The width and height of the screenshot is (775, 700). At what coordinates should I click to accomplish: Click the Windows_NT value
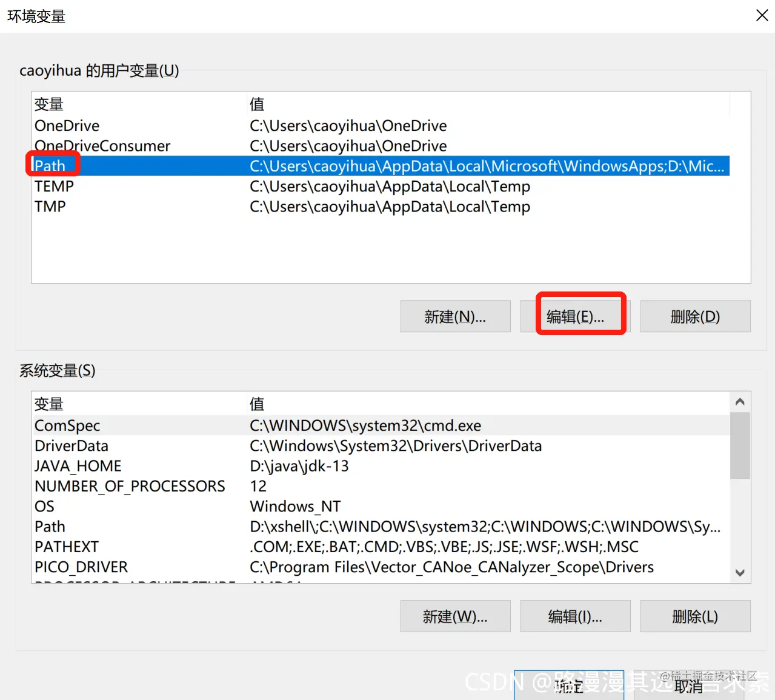295,506
